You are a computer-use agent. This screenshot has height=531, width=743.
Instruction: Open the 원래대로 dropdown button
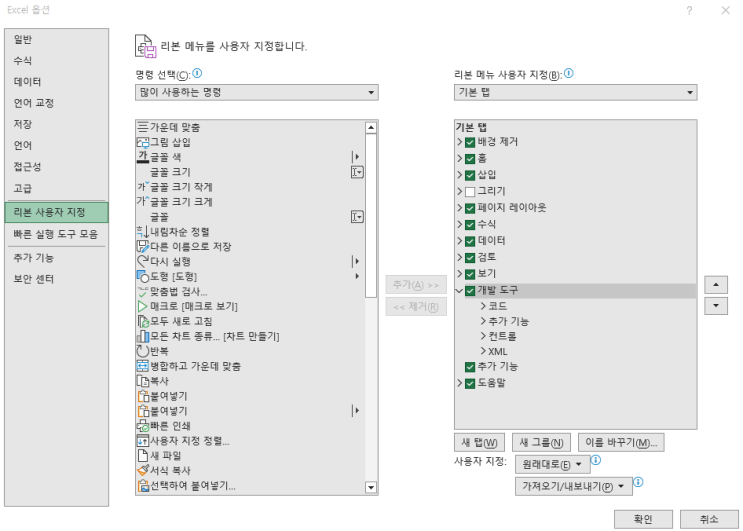point(553,465)
